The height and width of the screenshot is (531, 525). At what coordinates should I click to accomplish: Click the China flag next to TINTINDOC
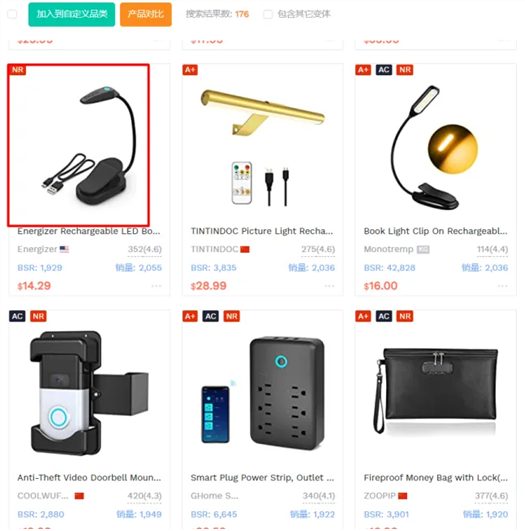click(x=245, y=250)
